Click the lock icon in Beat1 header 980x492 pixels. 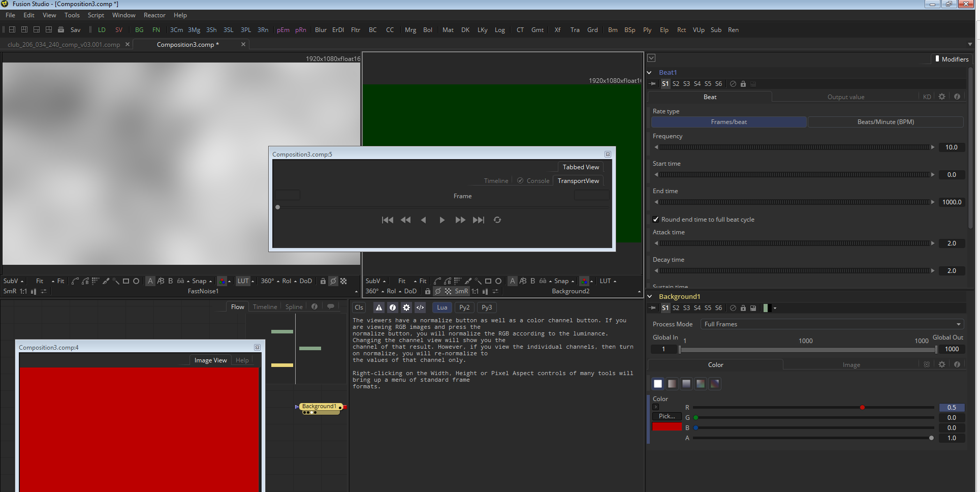[x=743, y=84]
